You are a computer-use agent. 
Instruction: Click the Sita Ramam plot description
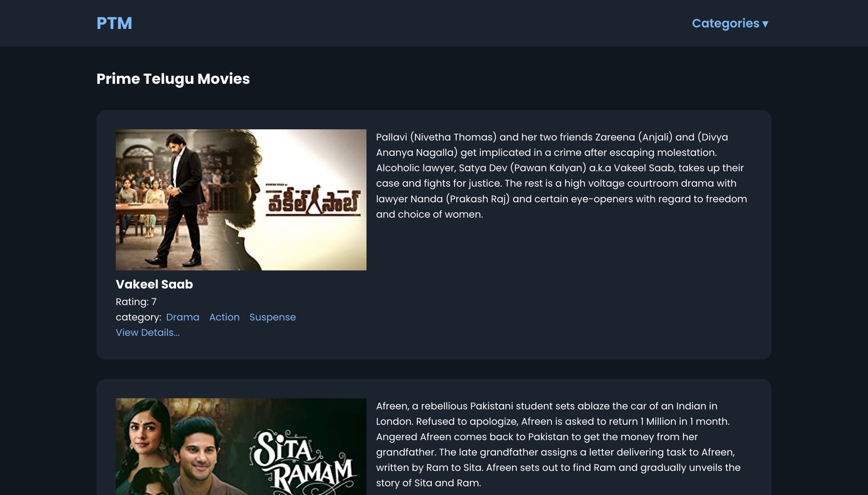click(x=558, y=444)
